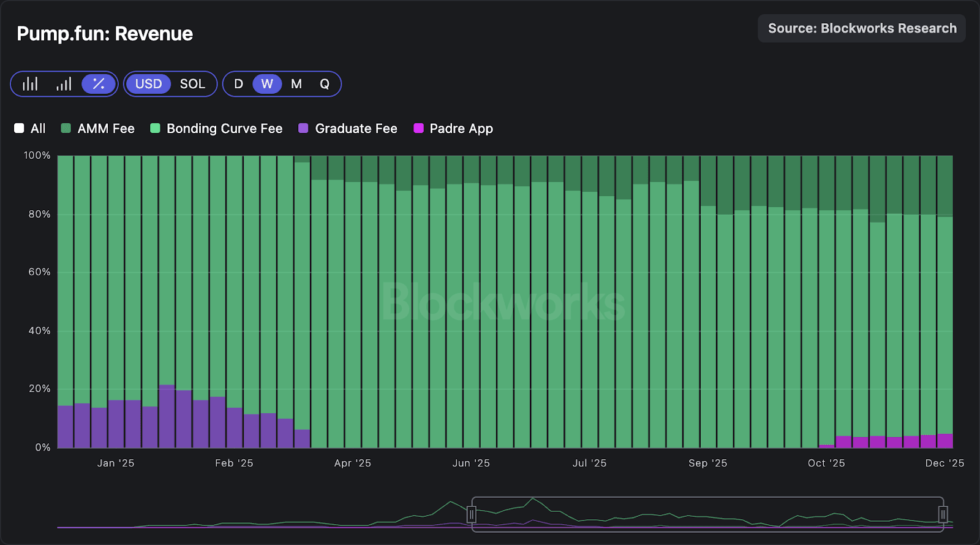This screenshot has width=980, height=545.
Task: Choose the quarterly Q interval
Action: point(325,84)
